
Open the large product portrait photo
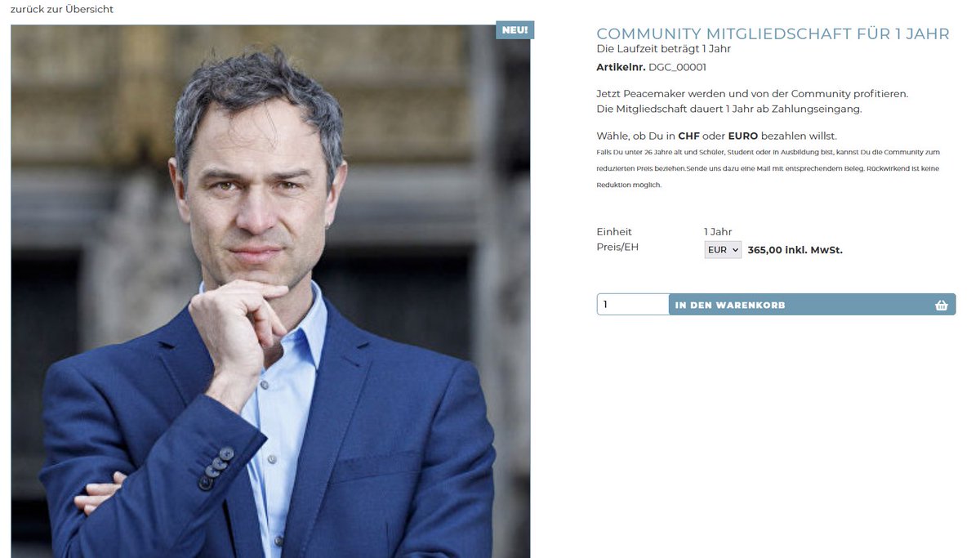[270, 292]
